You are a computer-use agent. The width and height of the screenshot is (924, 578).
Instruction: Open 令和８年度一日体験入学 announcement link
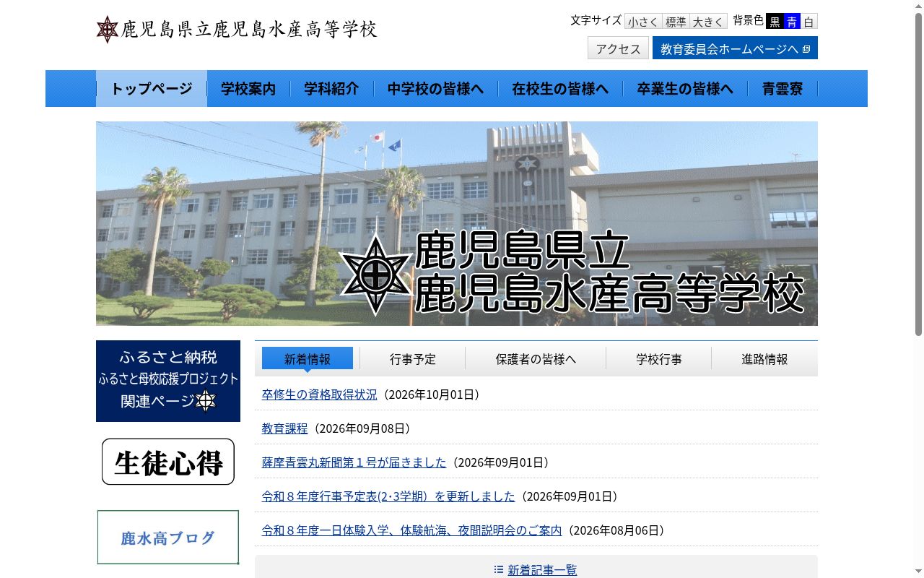click(x=411, y=530)
